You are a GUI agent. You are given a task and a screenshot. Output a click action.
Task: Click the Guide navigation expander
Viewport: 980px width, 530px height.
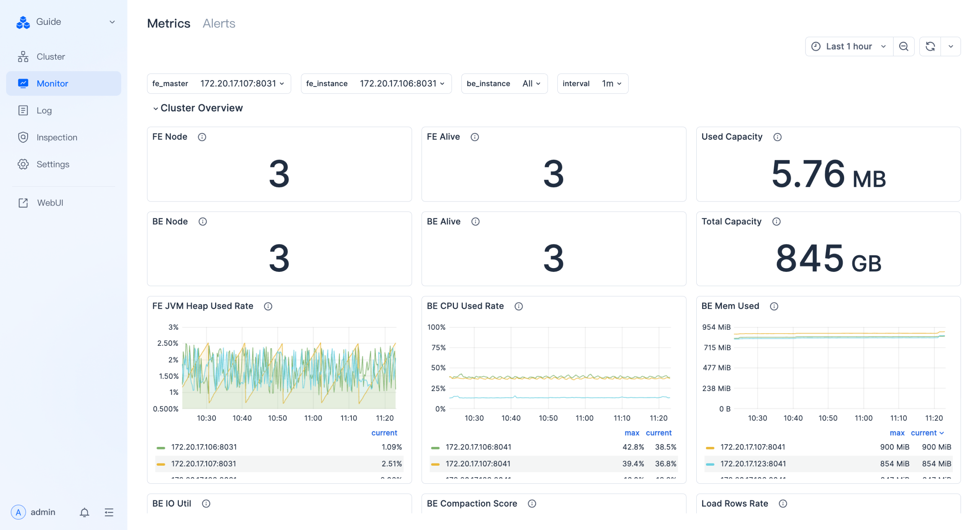111,21
